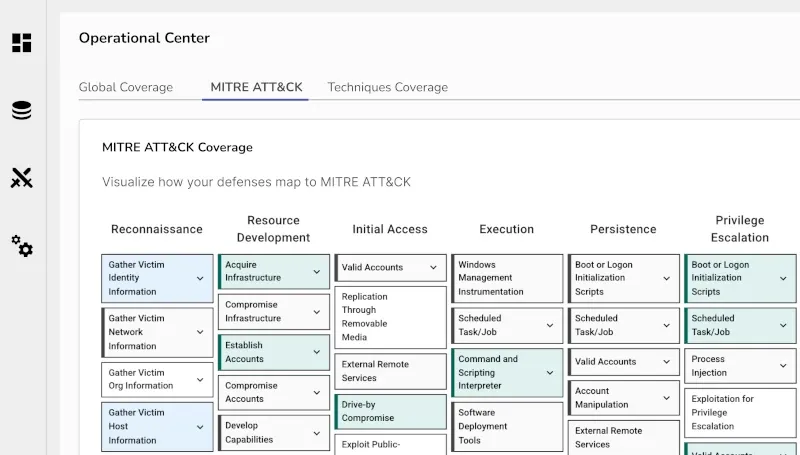Expand Gather Victim Host Information chevron
Viewport: 800px width, 455px height.
200,427
